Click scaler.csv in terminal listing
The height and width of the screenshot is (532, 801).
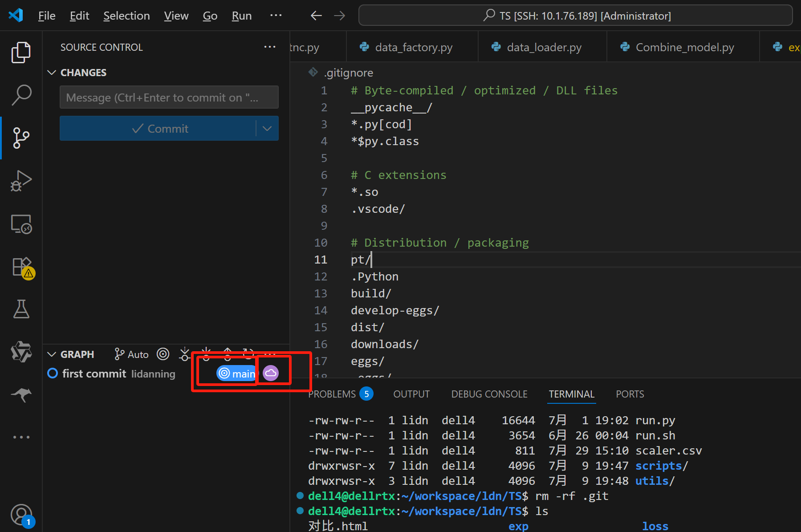point(669,451)
